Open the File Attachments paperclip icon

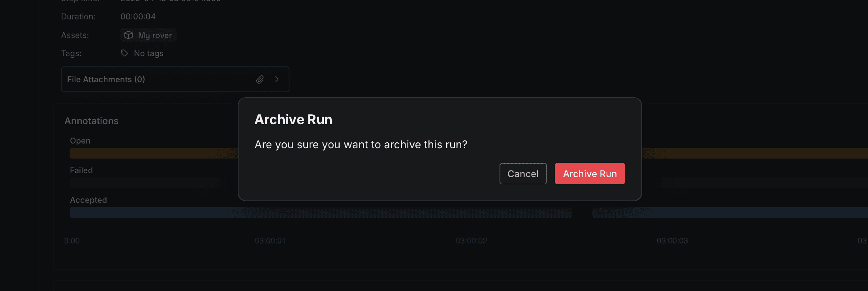coord(260,79)
